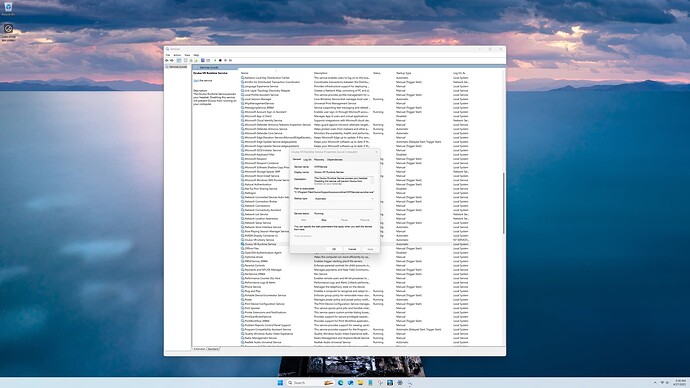Click the Back arrow in Services toolbar

pos(167,60)
